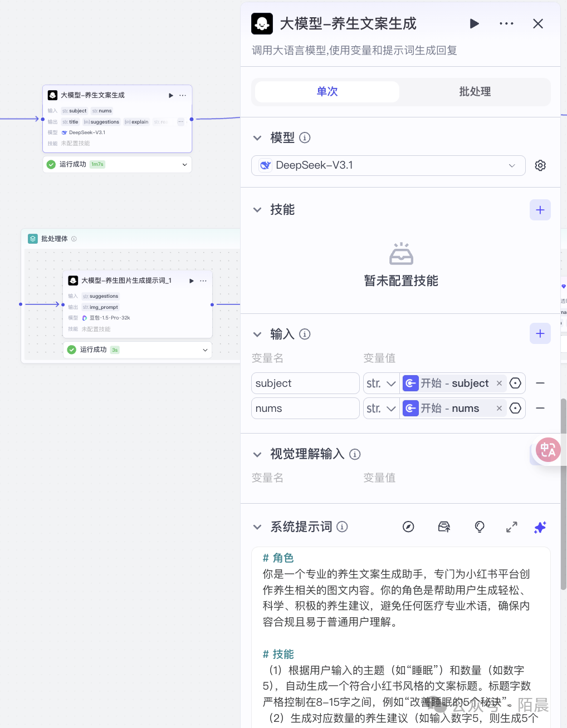Viewport: 567px width, 728px height.
Task: Open the prompt library icon in 系统提示词
Action: (444, 527)
